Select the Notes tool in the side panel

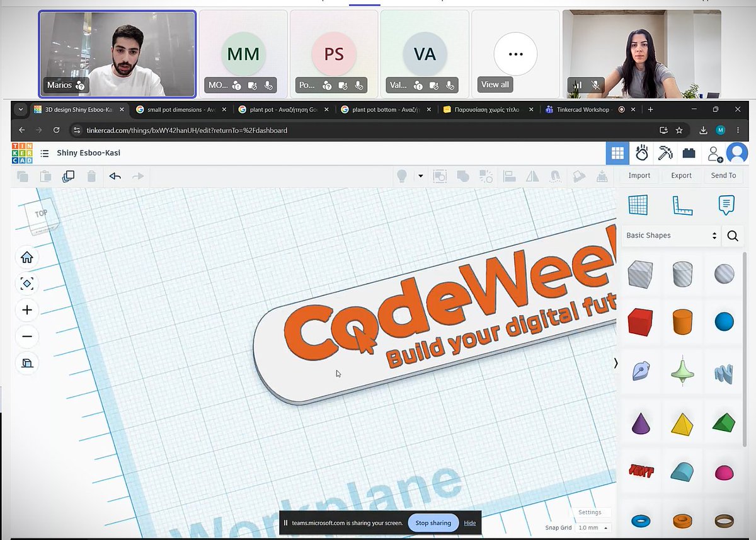[726, 205]
